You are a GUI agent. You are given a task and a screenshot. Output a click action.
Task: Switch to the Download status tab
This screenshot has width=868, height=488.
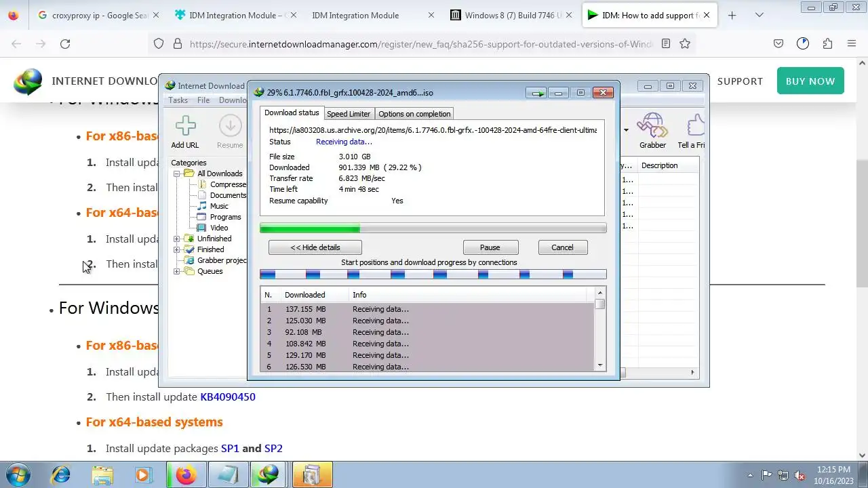(292, 113)
